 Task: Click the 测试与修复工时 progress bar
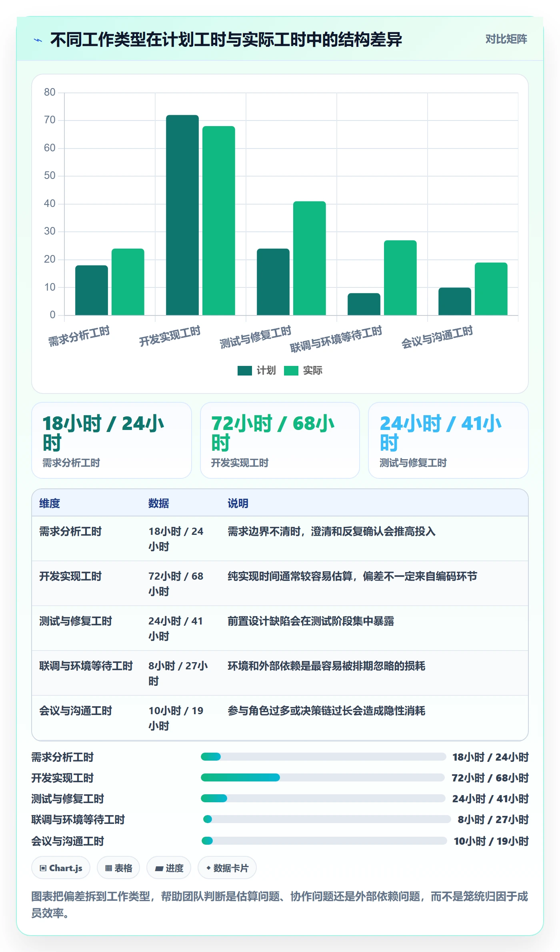coord(323,798)
